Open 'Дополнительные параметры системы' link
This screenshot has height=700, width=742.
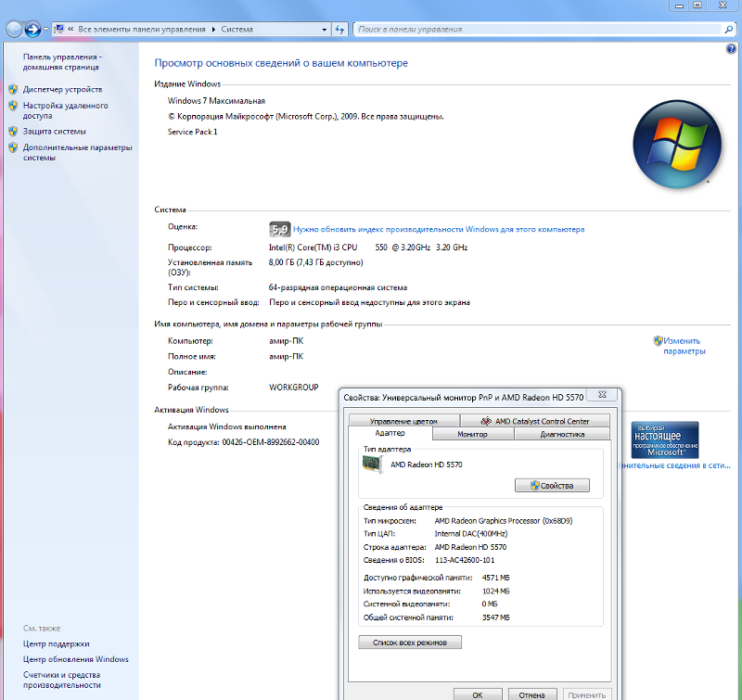[x=78, y=152]
